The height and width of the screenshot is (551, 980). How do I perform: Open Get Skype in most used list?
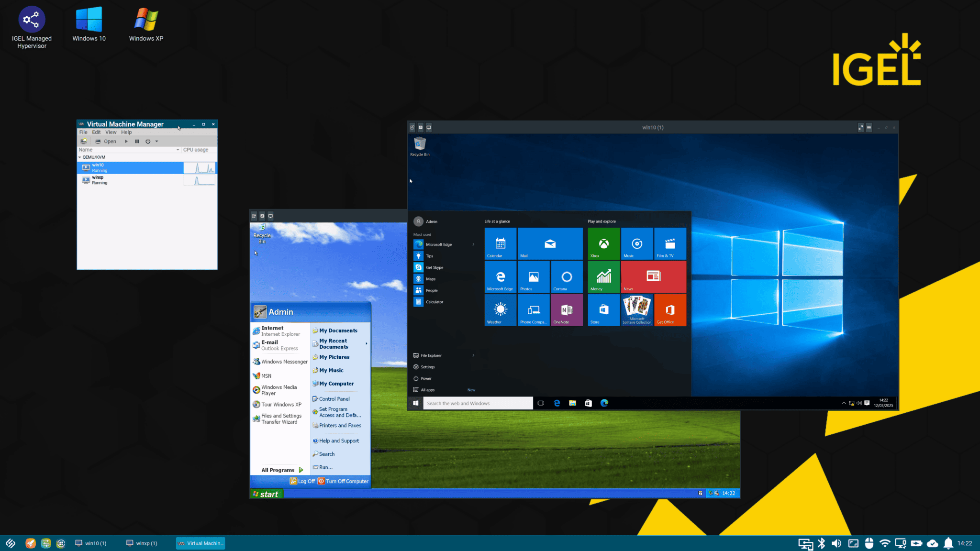429,267
